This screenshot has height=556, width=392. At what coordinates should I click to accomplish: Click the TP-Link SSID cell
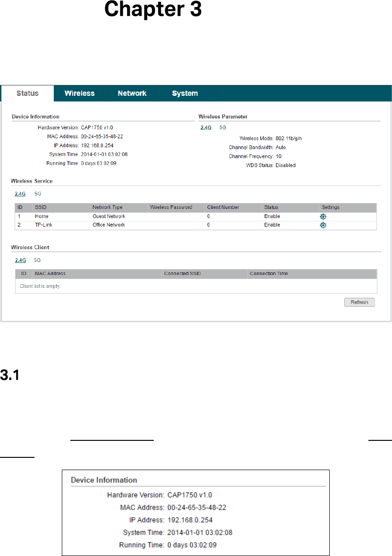tap(43, 225)
